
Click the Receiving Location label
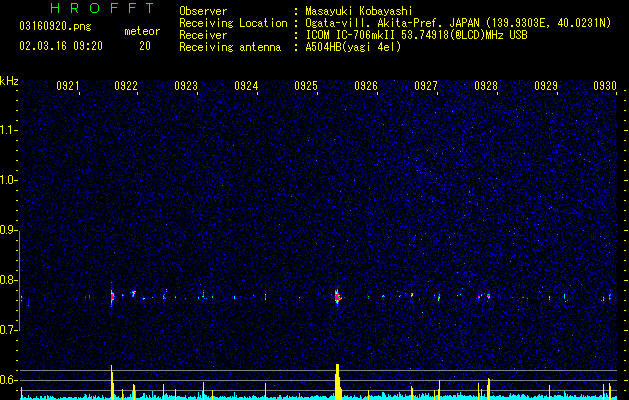pyautogui.click(x=233, y=23)
